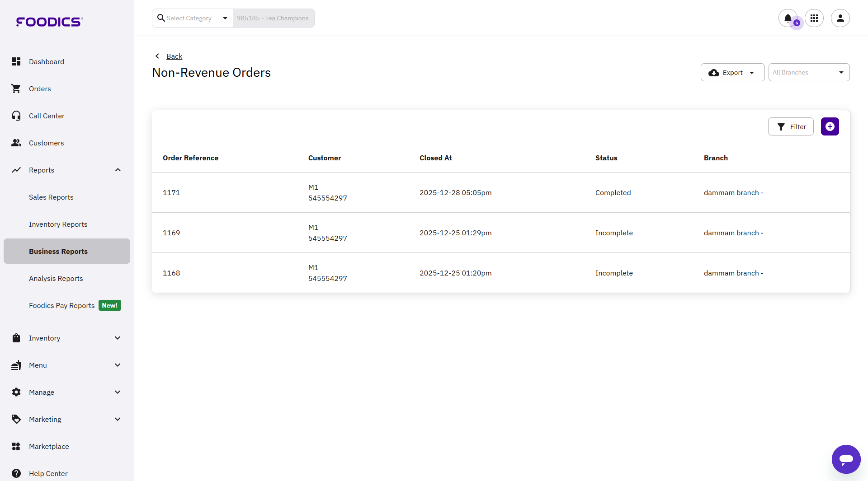Click the Filter button

(x=790, y=127)
